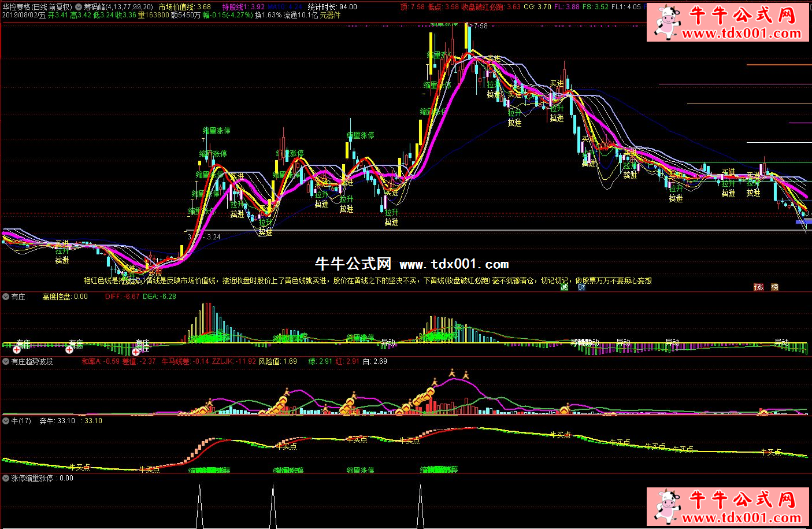
Task: Click the 流通10.1亿 value
Action: click(x=301, y=15)
